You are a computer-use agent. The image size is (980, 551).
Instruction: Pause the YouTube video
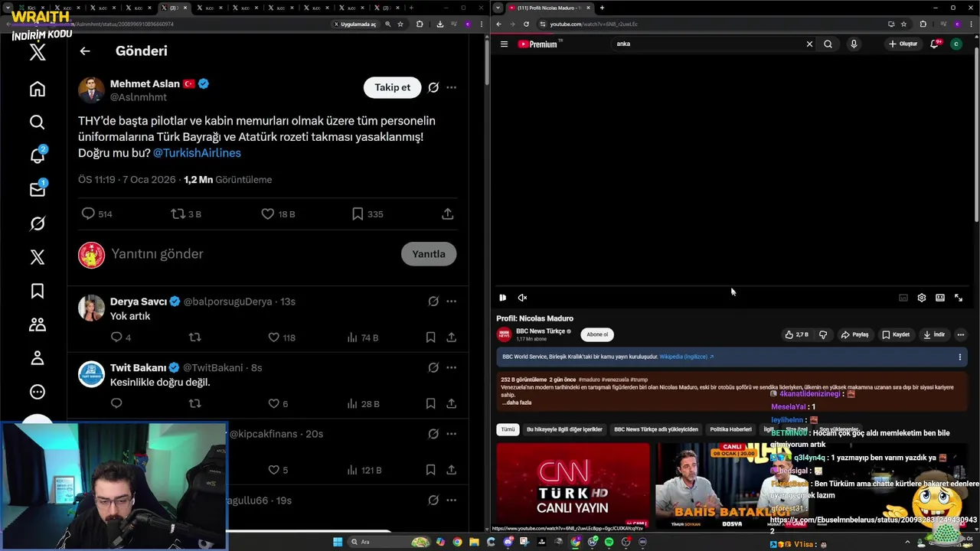click(503, 298)
